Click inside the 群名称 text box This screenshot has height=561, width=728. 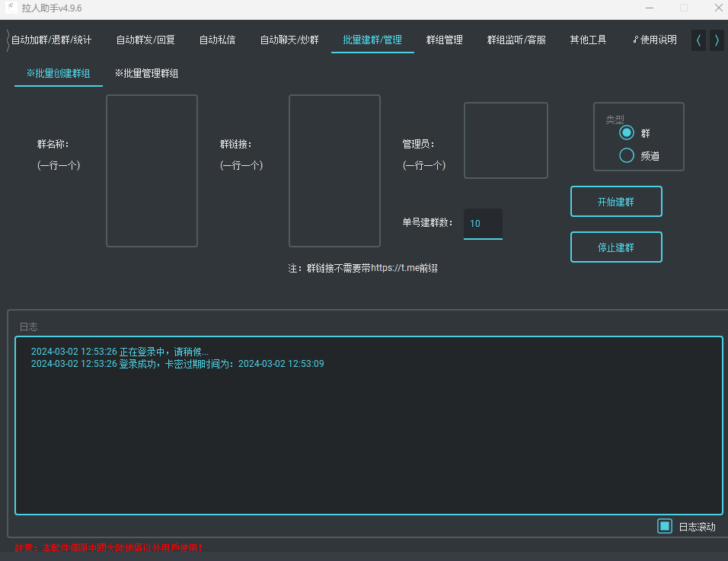coord(152,171)
